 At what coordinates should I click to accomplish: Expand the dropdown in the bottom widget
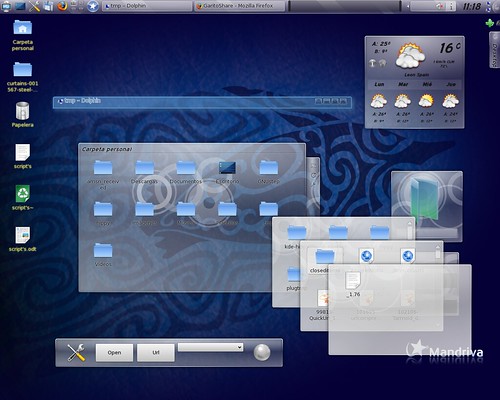(x=210, y=348)
